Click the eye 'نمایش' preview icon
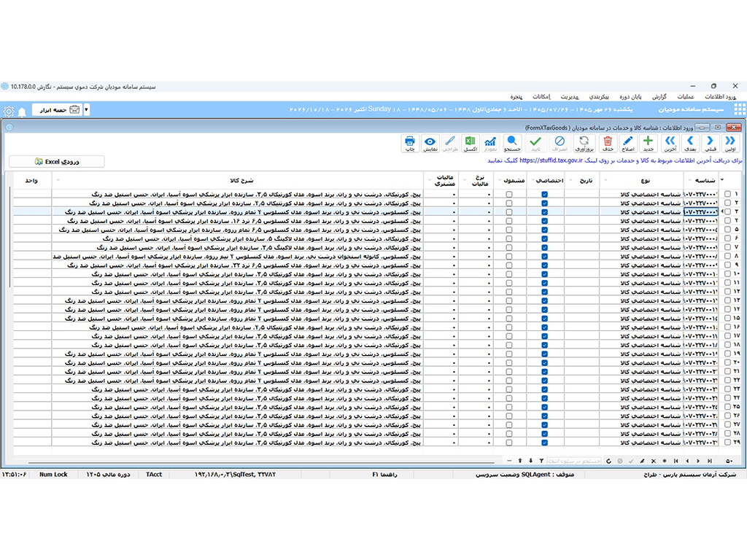The height and width of the screenshot is (560, 747). click(430, 143)
